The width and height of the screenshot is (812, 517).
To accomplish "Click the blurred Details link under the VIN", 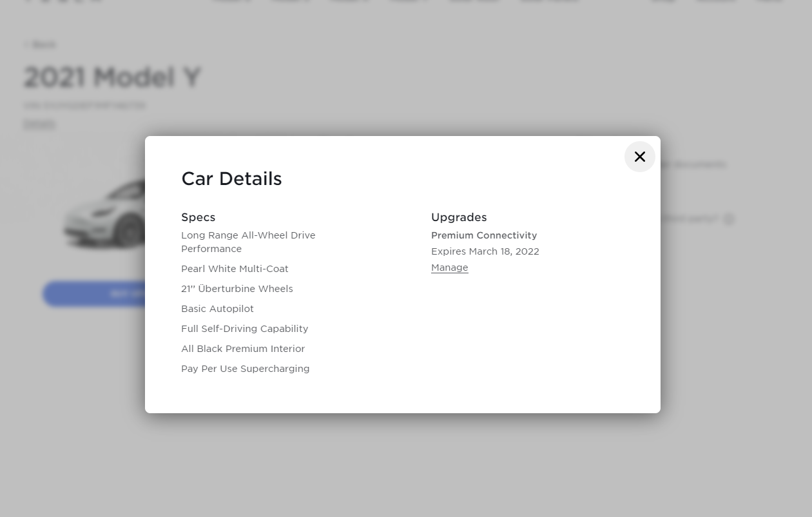I will point(39,123).
